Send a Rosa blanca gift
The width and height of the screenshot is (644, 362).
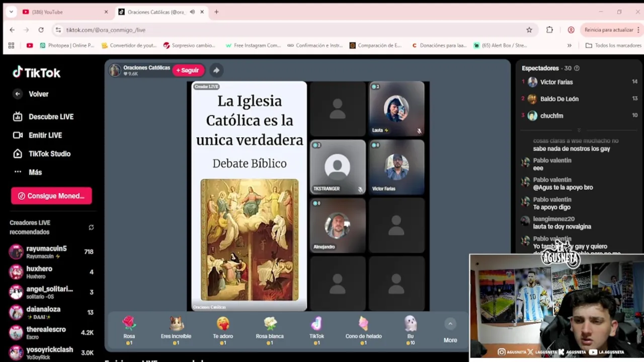(270, 330)
